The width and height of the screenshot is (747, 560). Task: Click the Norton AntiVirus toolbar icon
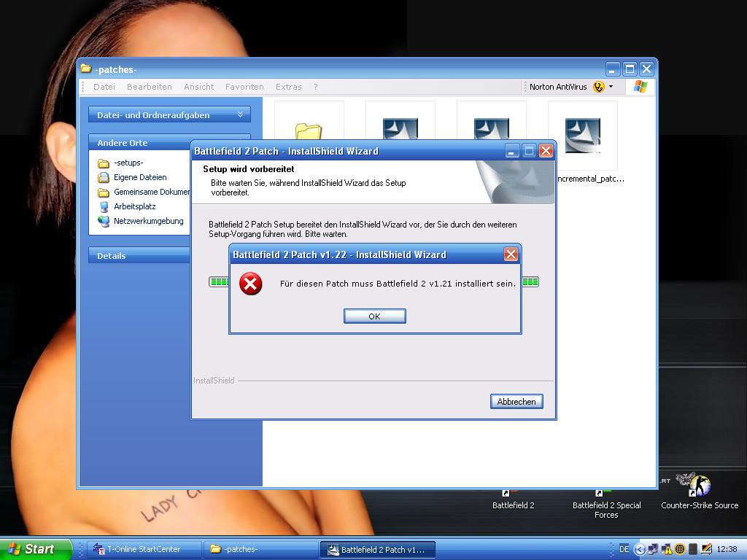pos(598,87)
